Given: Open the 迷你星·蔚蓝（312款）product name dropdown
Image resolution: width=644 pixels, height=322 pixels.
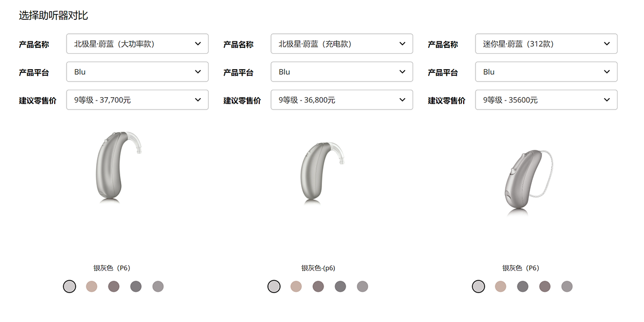Looking at the screenshot, I should click(546, 44).
